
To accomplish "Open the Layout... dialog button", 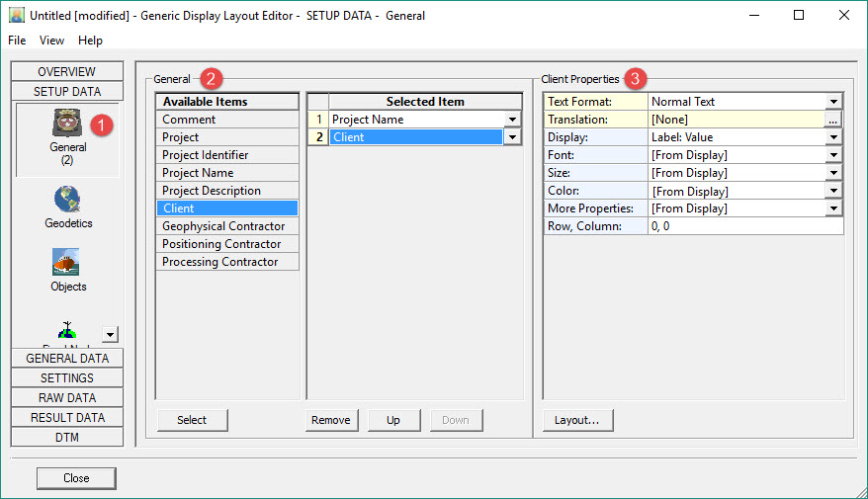I will tap(576, 420).
